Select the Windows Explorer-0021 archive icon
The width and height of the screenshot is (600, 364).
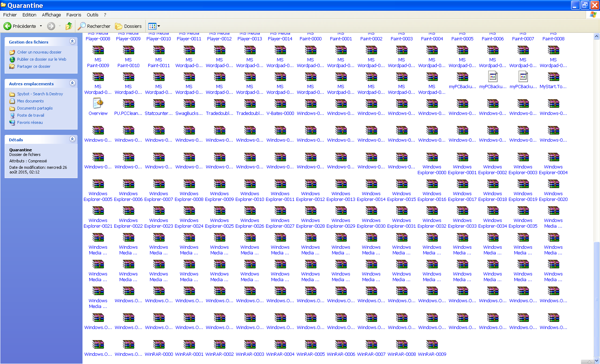98,211
